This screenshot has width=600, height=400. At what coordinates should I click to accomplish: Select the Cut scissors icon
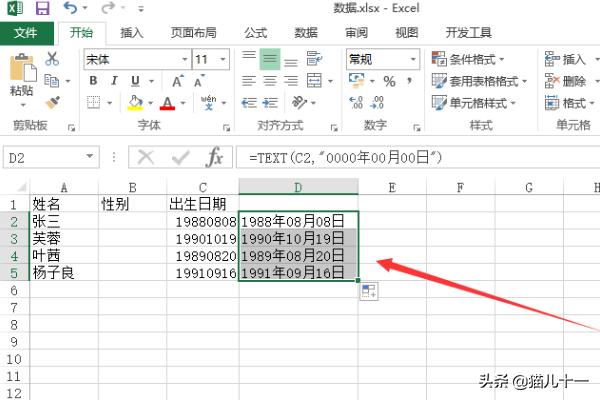pyautogui.click(x=52, y=59)
